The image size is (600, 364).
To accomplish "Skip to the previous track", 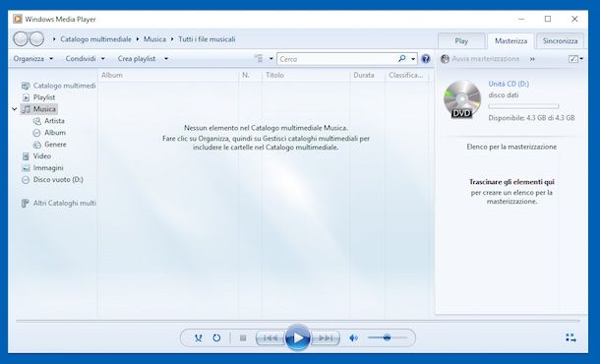I will (x=270, y=338).
